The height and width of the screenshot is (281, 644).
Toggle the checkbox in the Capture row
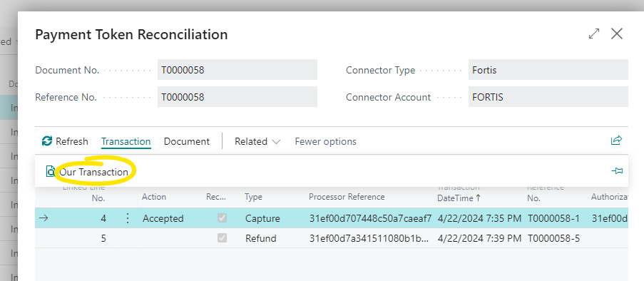222,218
